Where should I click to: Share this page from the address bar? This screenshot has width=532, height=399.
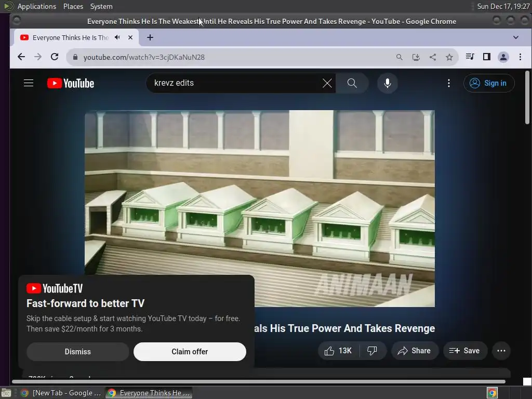click(433, 57)
